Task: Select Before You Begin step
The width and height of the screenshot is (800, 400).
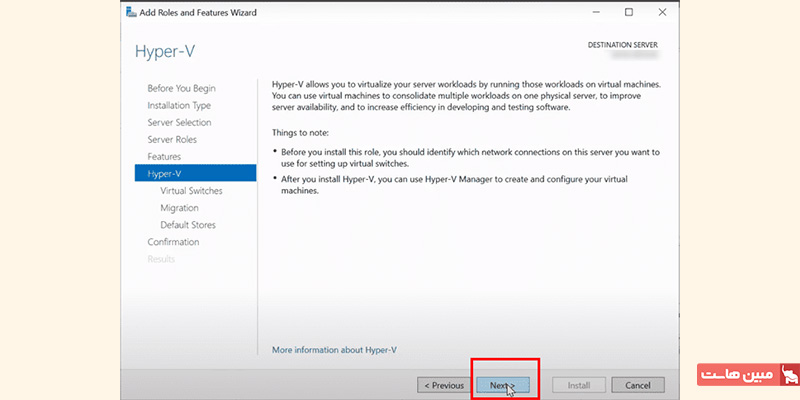Action: pyautogui.click(x=182, y=88)
